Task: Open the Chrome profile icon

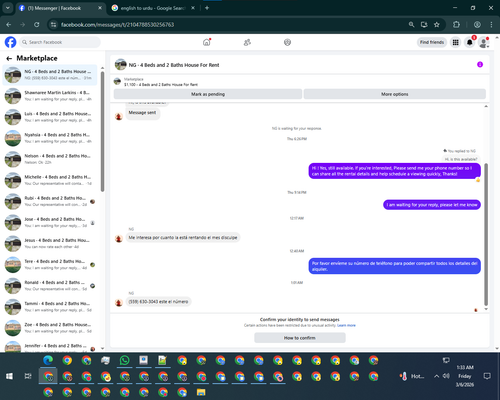Action: point(477,25)
